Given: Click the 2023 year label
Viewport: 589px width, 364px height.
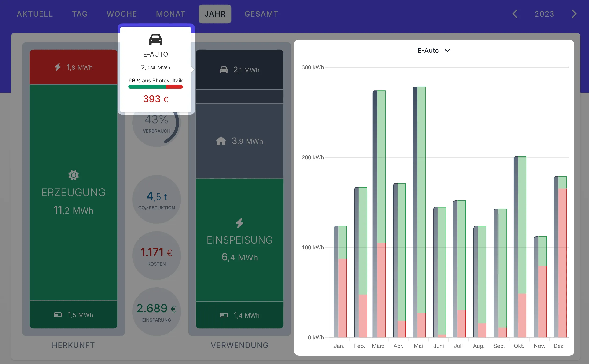Looking at the screenshot, I should tap(545, 14).
